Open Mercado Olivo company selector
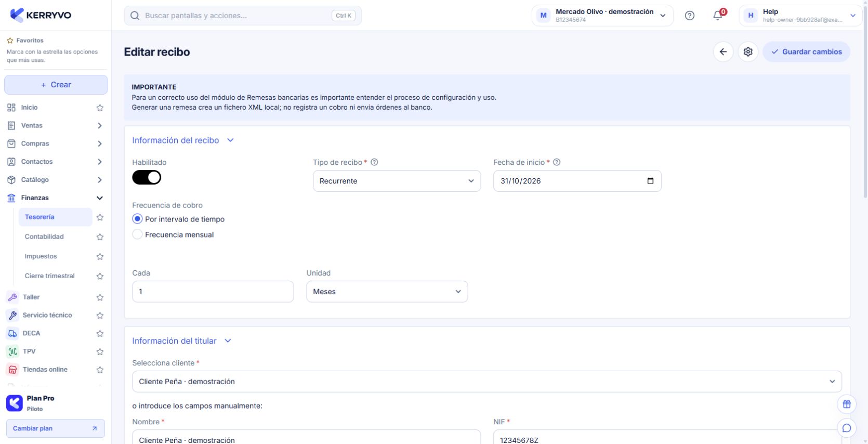Viewport: 868px width, 444px height. pos(602,16)
